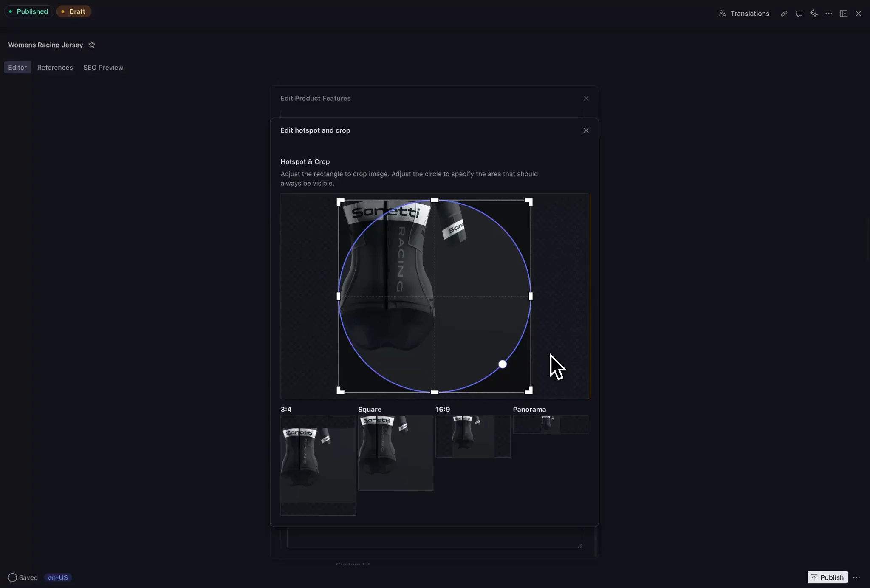Click the hotspot circle resize handle
Viewport: 870px width, 588px height.
(x=503, y=364)
